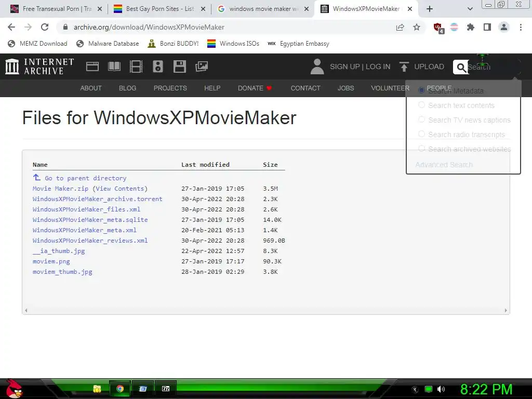Screen dimensions: 532x399
Task: Click the View Contents link
Action: pyautogui.click(x=120, y=189)
